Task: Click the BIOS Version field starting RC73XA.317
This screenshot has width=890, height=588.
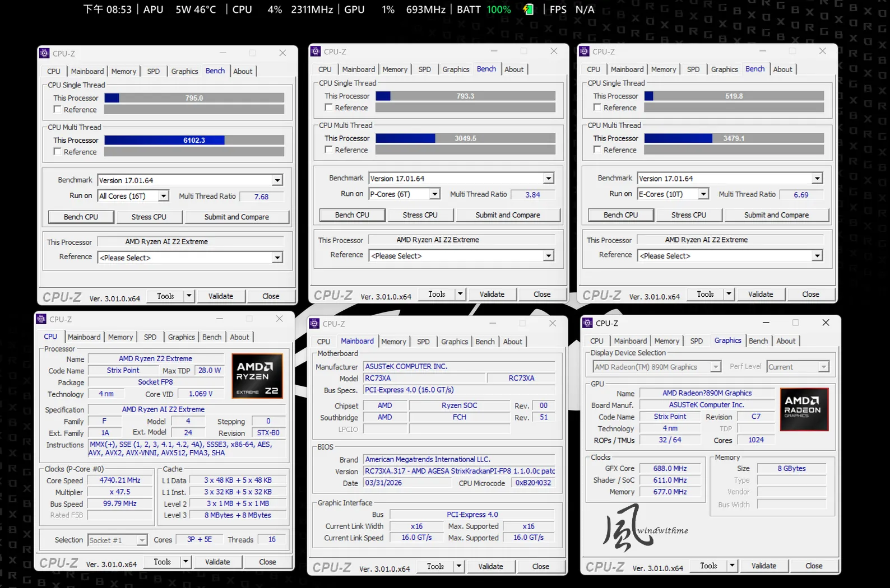Action: (x=460, y=471)
